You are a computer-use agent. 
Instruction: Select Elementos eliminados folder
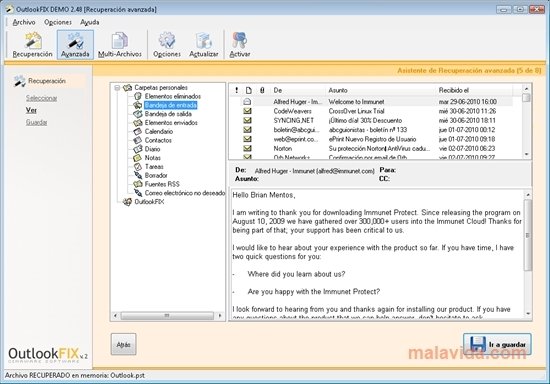(173, 96)
